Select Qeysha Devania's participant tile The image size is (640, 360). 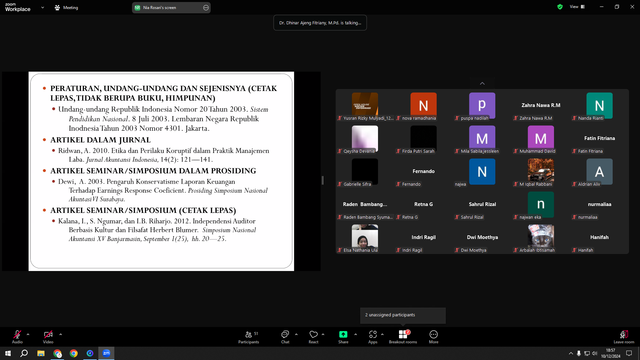click(x=365, y=139)
